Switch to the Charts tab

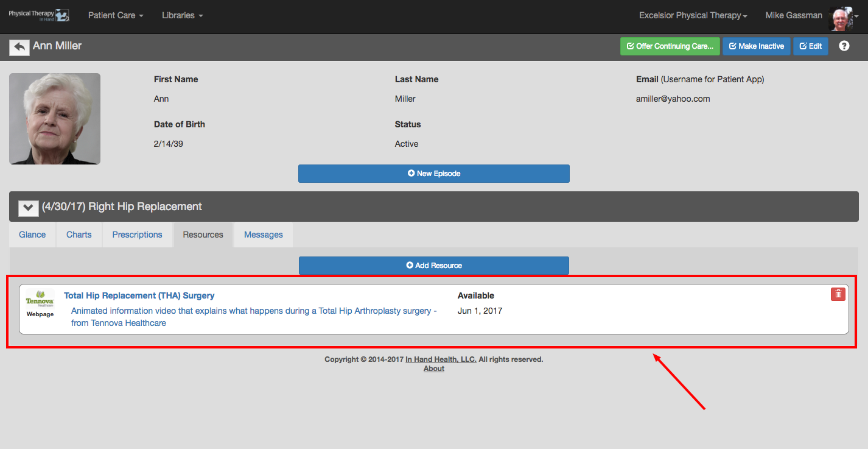coord(79,235)
